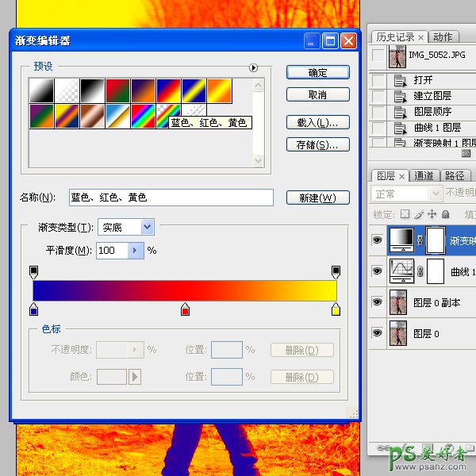Click the Curves adjustment layer icon
This screenshot has width=476, height=476.
[x=401, y=272]
